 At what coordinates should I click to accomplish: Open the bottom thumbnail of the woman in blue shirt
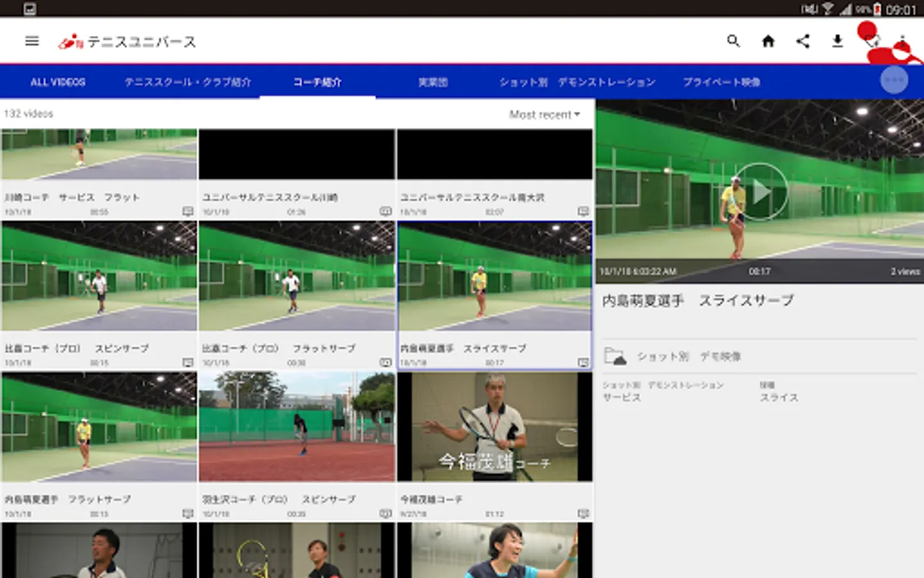(x=495, y=550)
